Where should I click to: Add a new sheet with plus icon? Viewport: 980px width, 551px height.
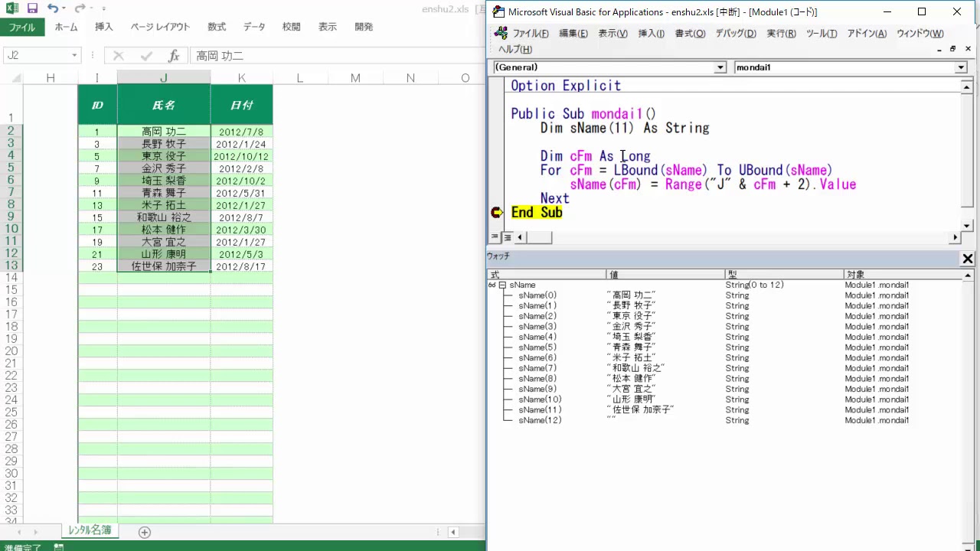tap(145, 532)
